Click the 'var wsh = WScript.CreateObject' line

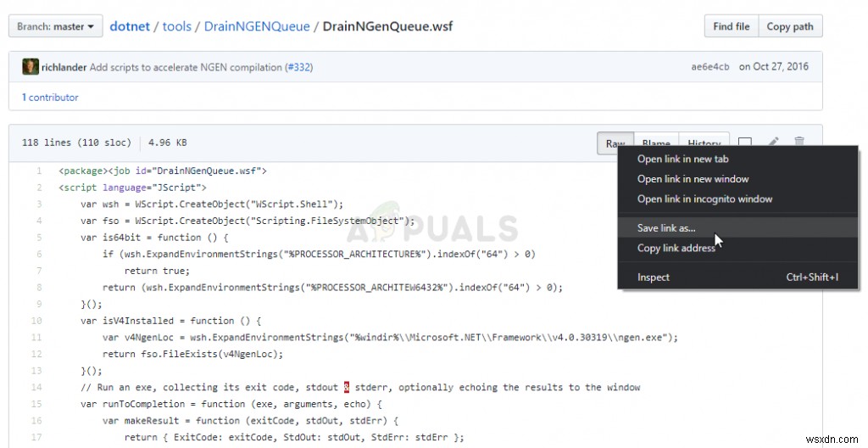click(212, 204)
